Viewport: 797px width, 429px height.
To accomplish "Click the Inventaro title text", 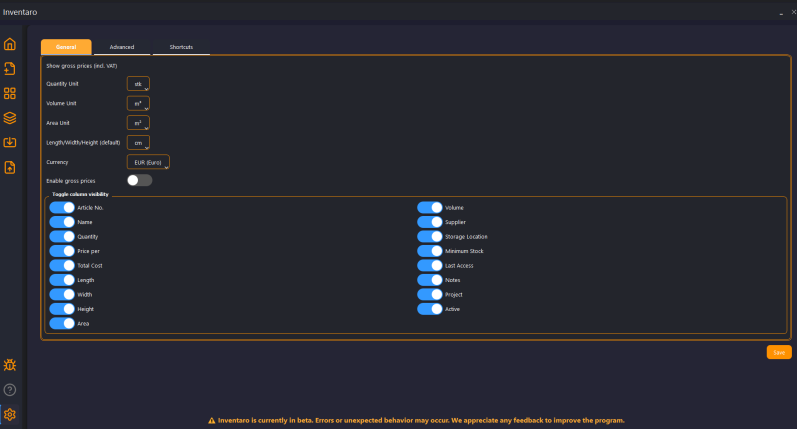I will [x=20, y=12].
